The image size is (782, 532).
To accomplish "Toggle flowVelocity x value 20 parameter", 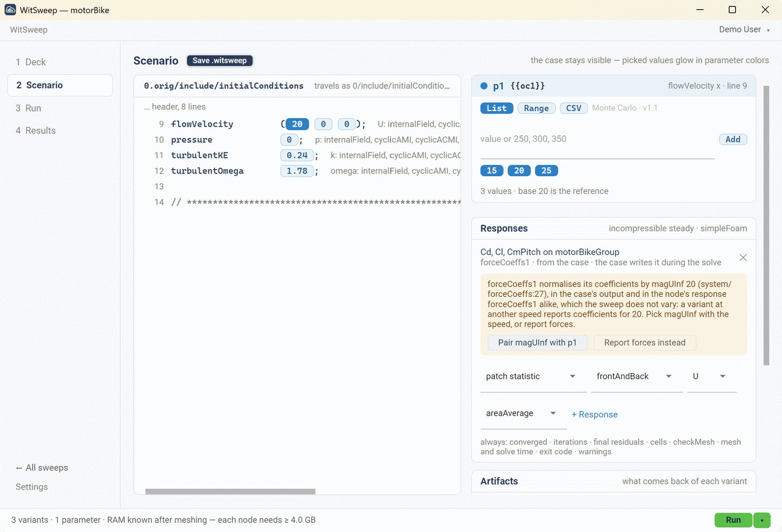I will [x=297, y=124].
